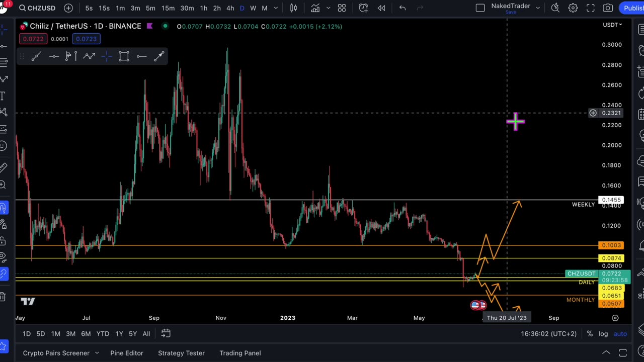Open indicator templates grid icon
The image size is (644, 362).
[342, 8]
